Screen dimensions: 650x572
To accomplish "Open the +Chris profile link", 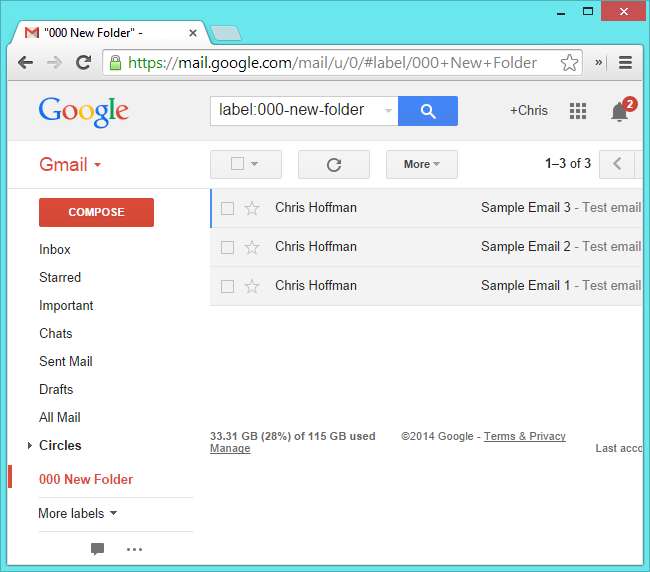I will tap(529, 111).
